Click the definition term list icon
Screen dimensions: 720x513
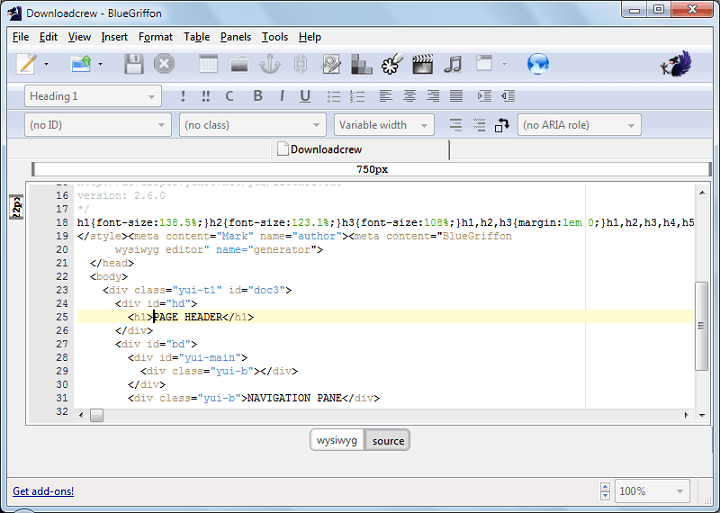(456, 125)
